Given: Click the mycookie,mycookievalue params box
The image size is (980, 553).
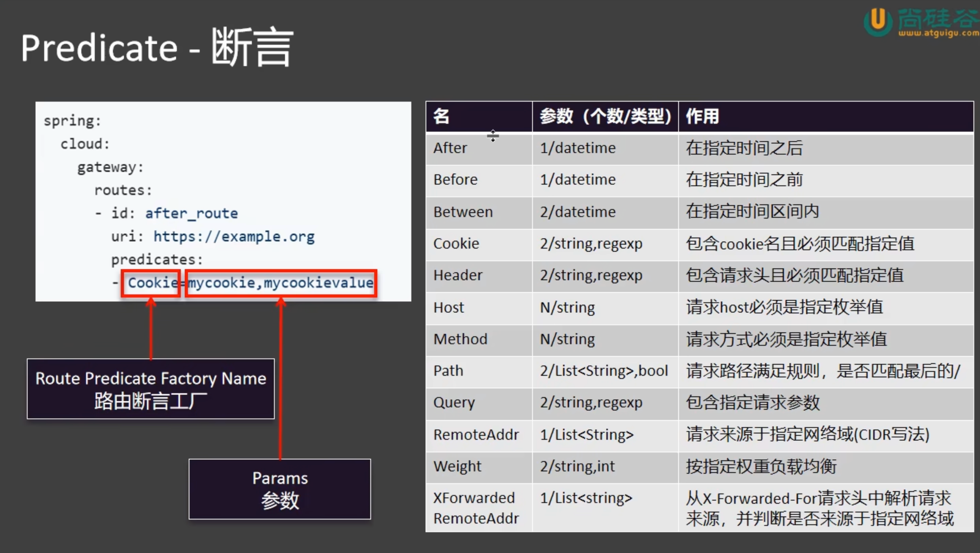Looking at the screenshot, I should (281, 283).
